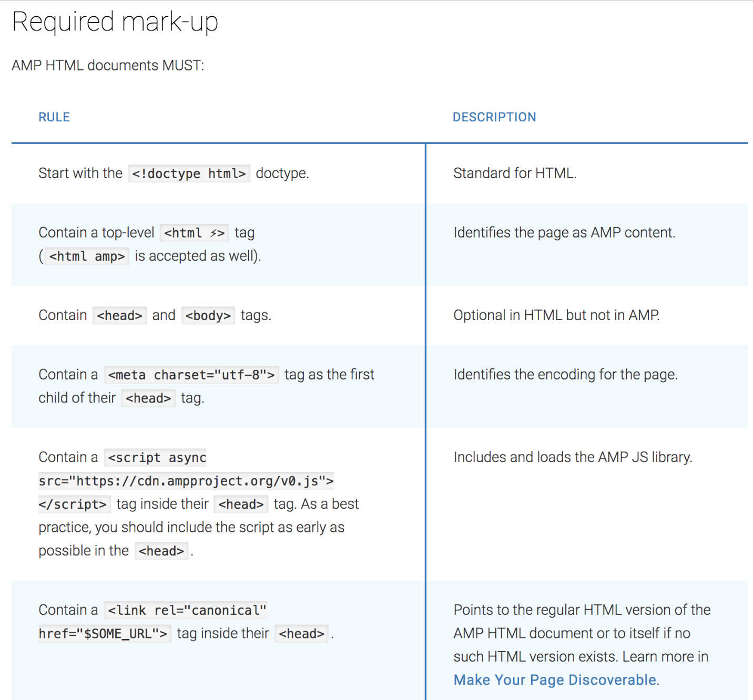
Task: Click 'is accepted as well).' text
Action: point(198,256)
